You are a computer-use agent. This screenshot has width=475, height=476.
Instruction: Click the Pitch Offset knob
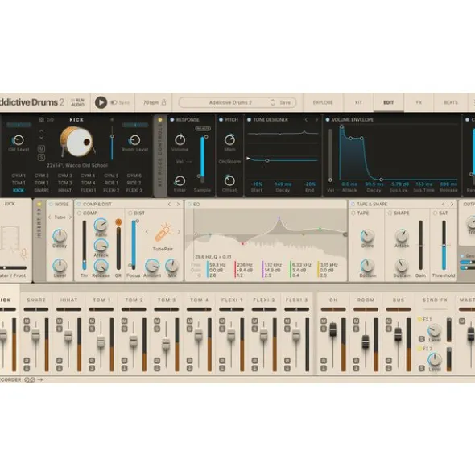pos(229,180)
